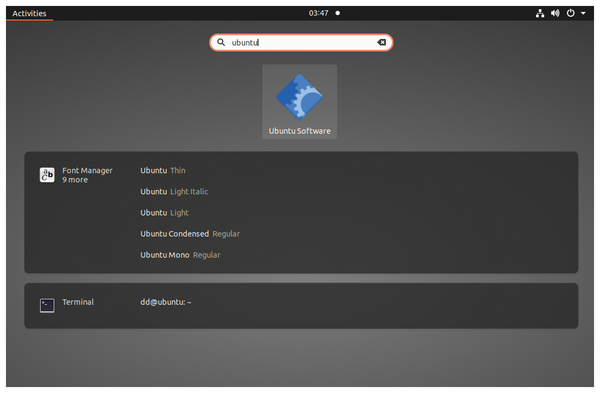This screenshot has width=600, height=393.
Task: Clear the search field with backspace icon
Action: pyautogui.click(x=382, y=42)
